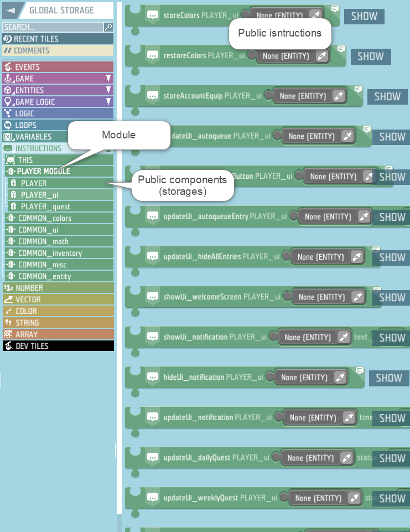Click None (ENTITY) slot on restoreColors
The width and height of the screenshot is (410, 532).
[286, 56]
